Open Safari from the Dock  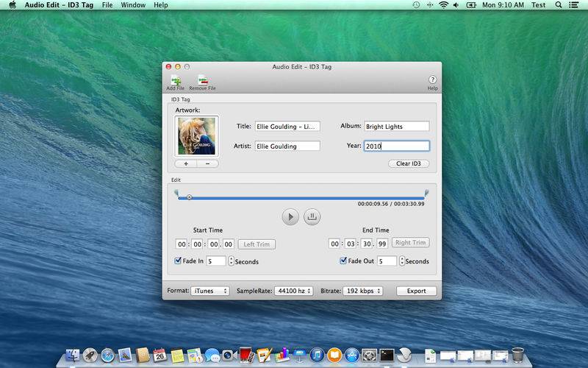pyautogui.click(x=108, y=355)
